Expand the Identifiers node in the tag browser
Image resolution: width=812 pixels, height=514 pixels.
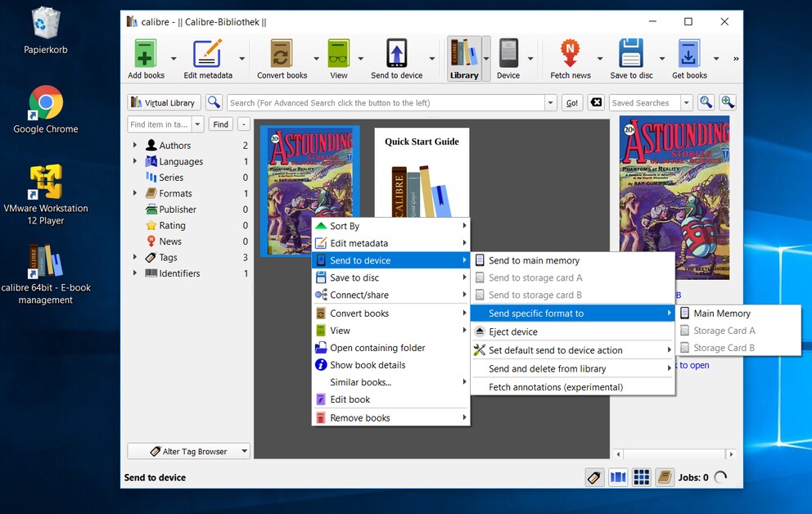135,273
